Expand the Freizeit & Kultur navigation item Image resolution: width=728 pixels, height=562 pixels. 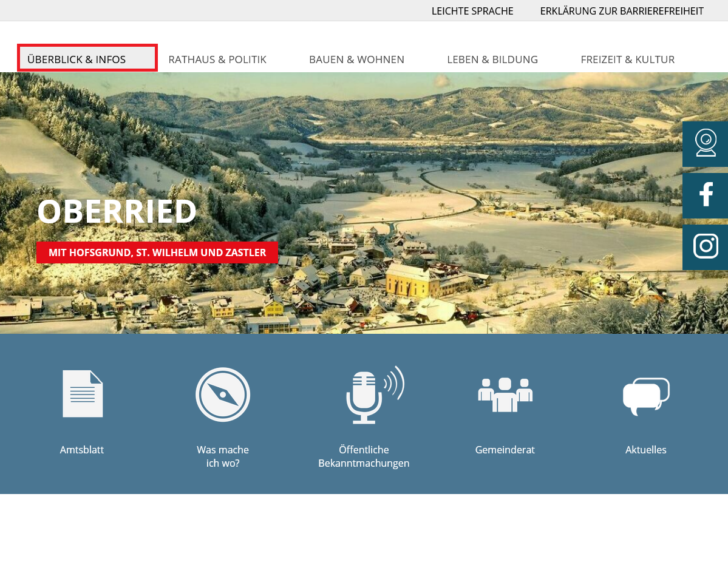pyautogui.click(x=627, y=59)
